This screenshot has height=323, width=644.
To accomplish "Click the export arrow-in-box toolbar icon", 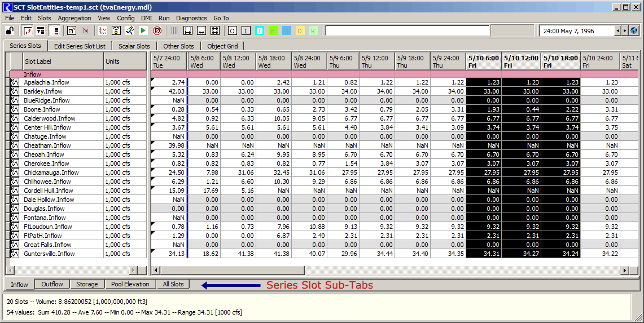I will 72,31.
